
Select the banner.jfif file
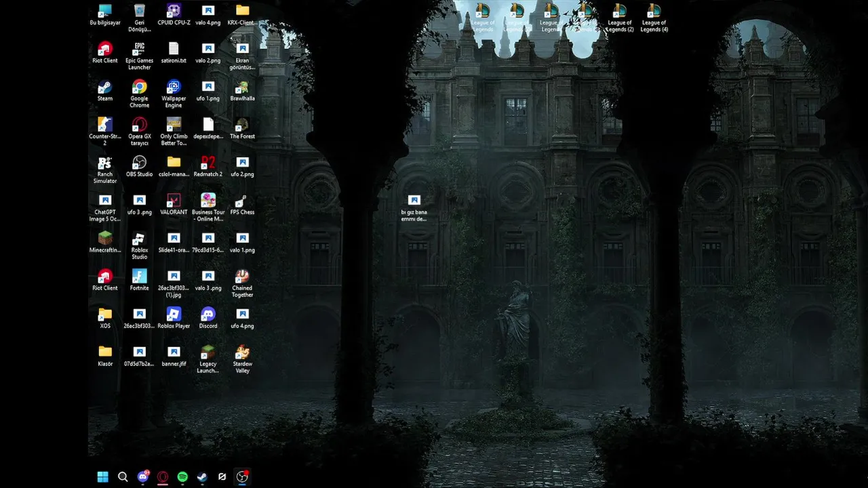(x=174, y=357)
